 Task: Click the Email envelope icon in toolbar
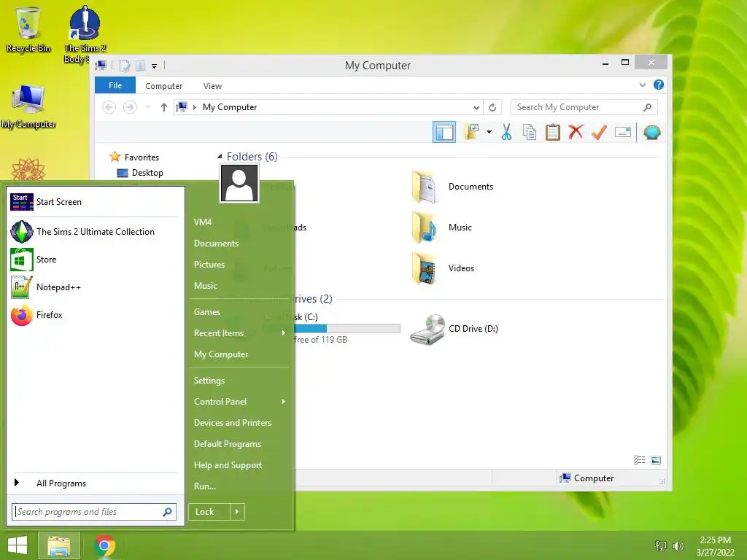pos(623,132)
